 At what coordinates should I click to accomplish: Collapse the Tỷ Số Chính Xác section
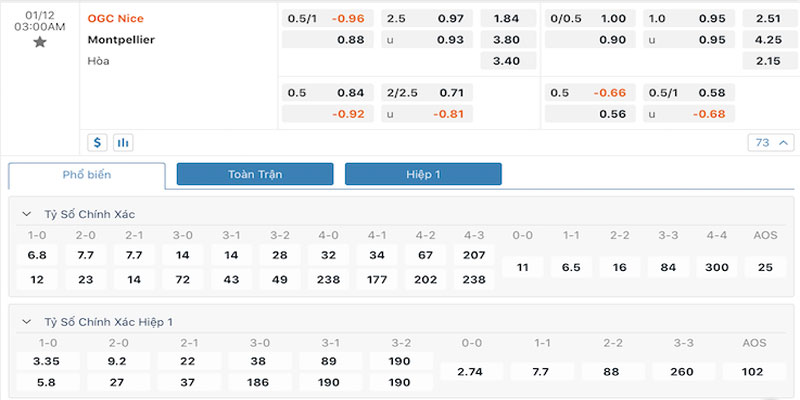tap(26, 214)
